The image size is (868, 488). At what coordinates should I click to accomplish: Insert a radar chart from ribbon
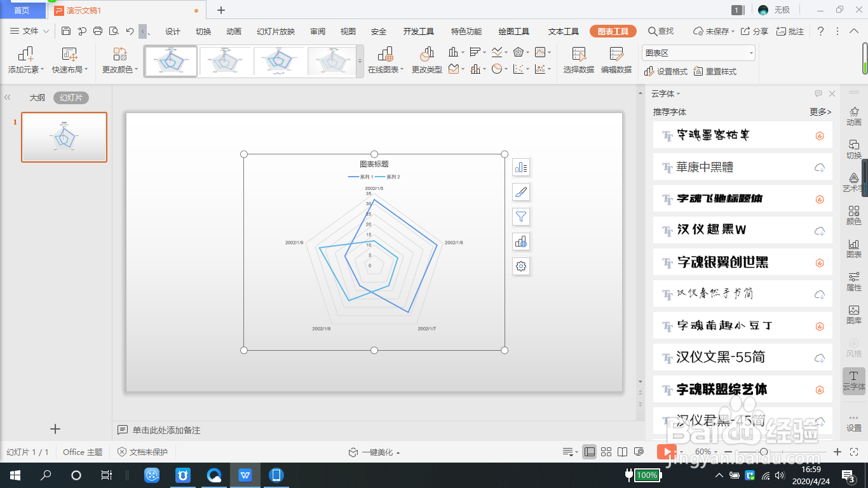(x=521, y=52)
